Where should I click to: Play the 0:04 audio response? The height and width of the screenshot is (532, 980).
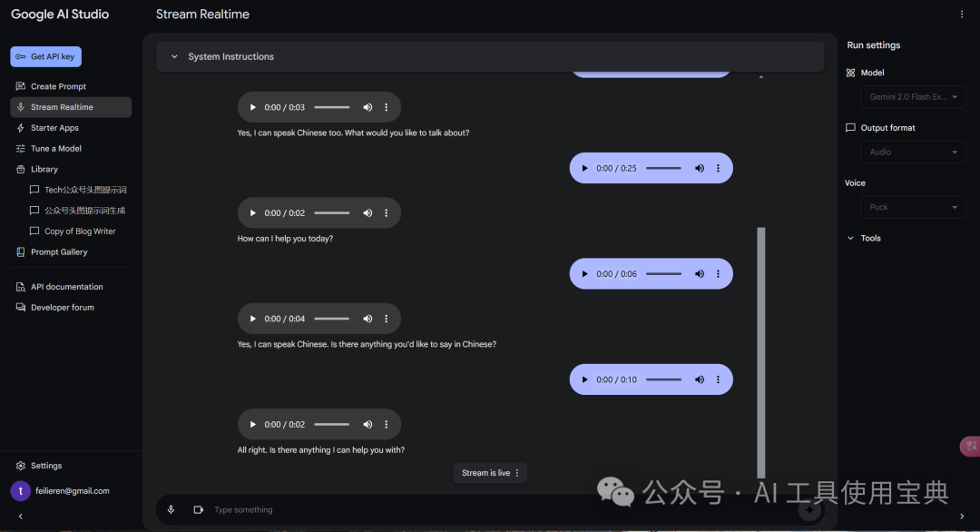(253, 319)
